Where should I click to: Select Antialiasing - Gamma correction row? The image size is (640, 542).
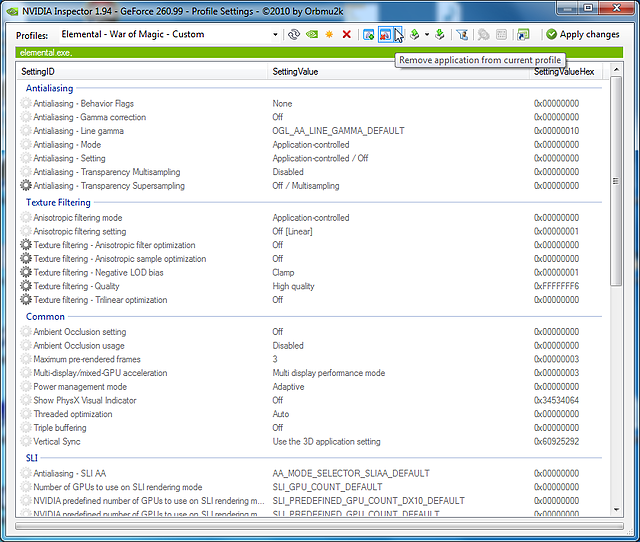tap(310, 117)
